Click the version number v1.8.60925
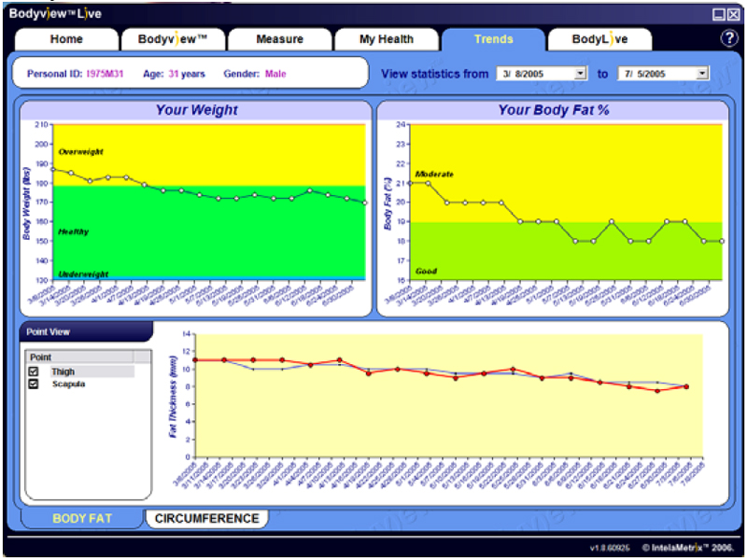The height and width of the screenshot is (560, 748). coord(610,548)
